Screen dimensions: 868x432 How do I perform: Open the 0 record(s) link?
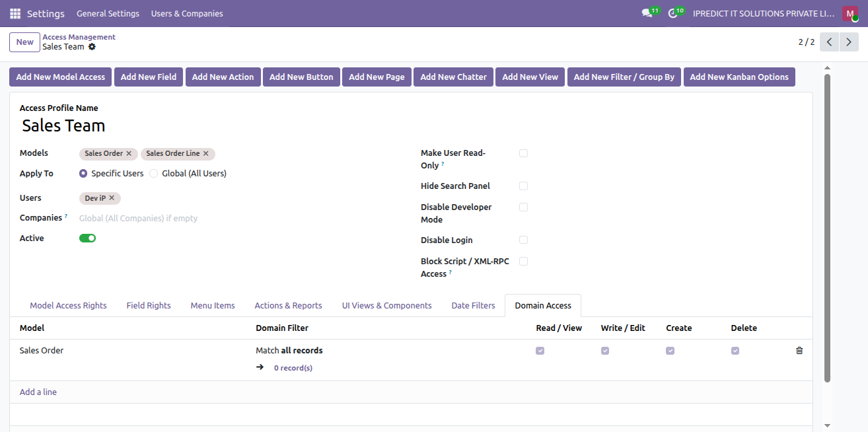[293, 368]
